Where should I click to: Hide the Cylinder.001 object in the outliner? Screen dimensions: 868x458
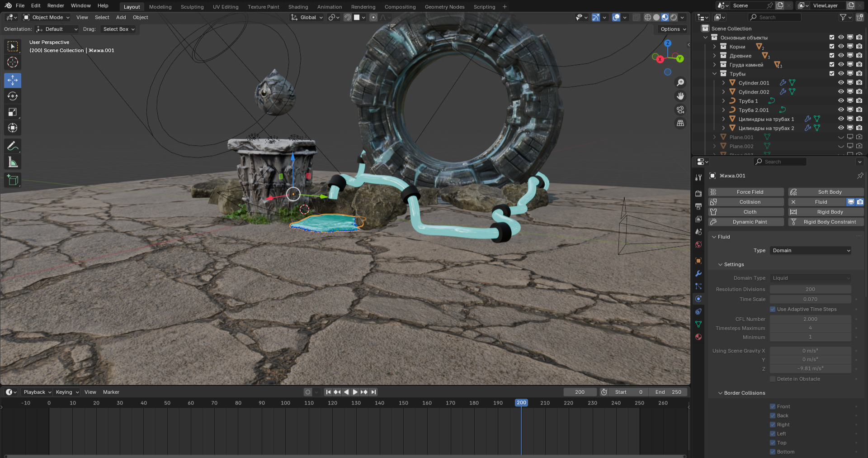point(841,83)
